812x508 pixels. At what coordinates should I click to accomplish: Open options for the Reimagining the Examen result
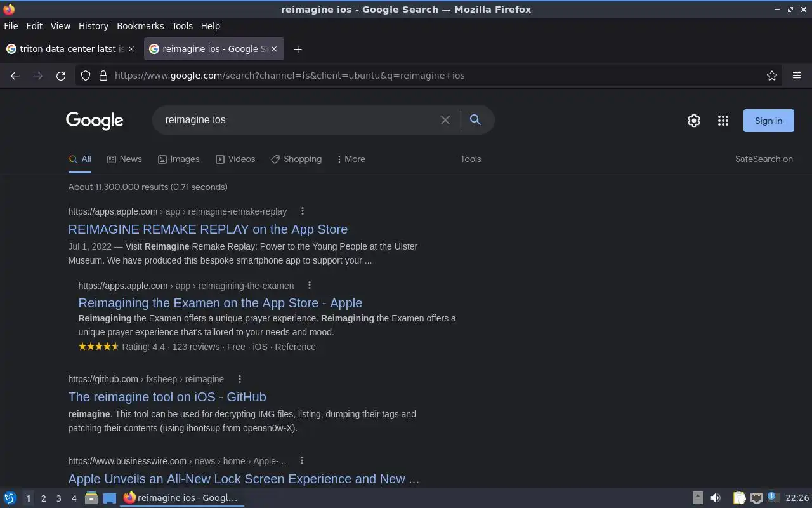click(x=310, y=286)
